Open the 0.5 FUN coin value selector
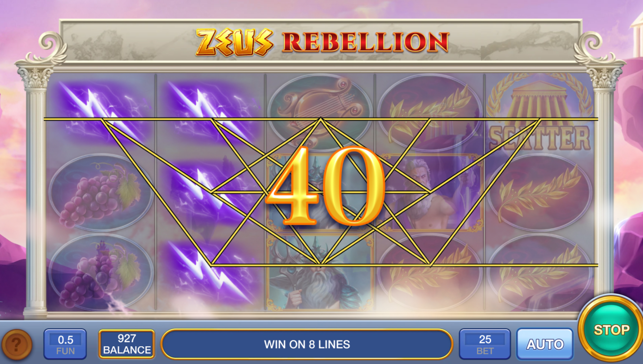The image size is (643, 364). point(65,344)
